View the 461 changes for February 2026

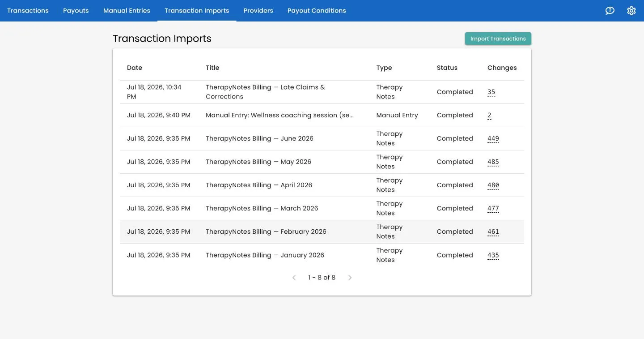[493, 232]
